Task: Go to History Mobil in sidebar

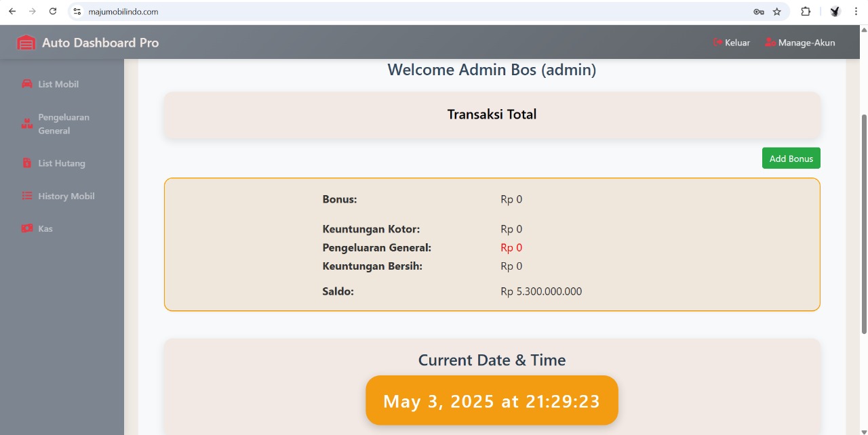Action: tap(66, 196)
